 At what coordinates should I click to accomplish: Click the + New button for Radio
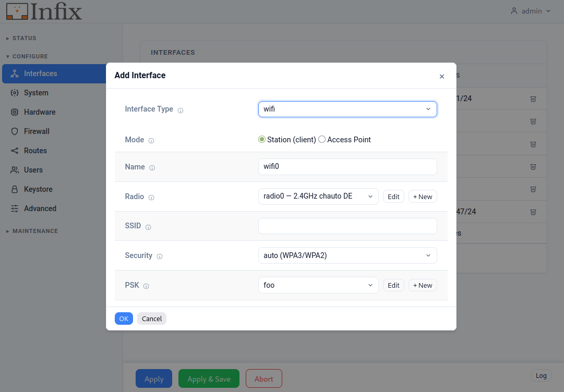point(423,197)
